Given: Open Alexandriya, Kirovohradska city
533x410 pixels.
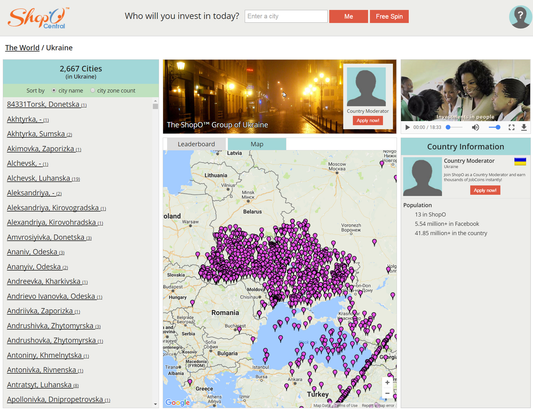Looking at the screenshot, I should pos(55,222).
